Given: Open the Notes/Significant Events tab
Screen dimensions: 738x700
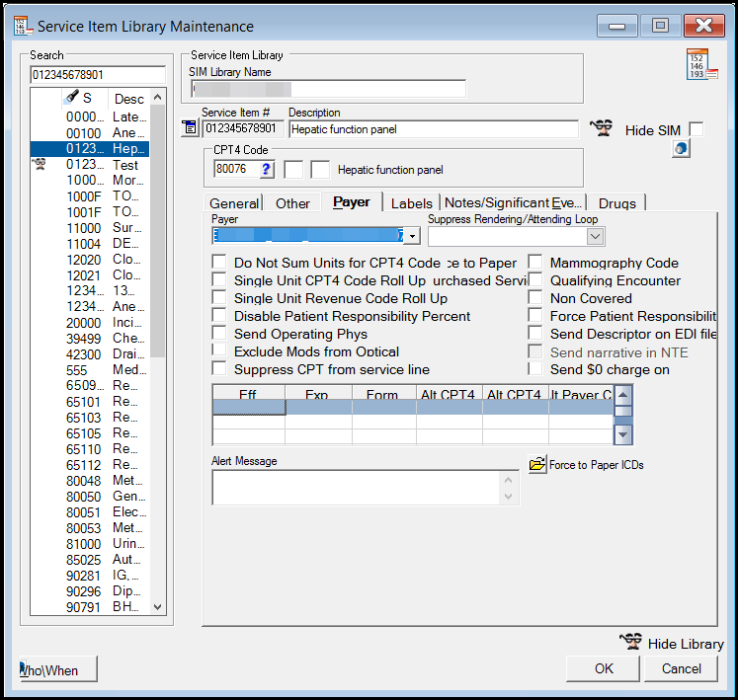Looking at the screenshot, I should [x=514, y=202].
